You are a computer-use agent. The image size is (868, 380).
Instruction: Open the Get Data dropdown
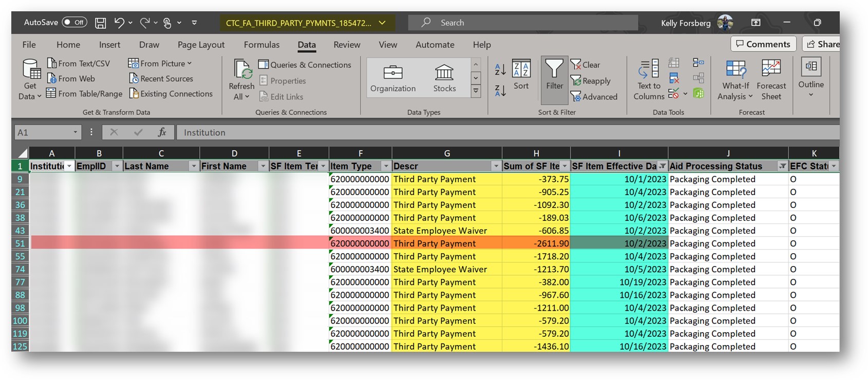(30, 80)
